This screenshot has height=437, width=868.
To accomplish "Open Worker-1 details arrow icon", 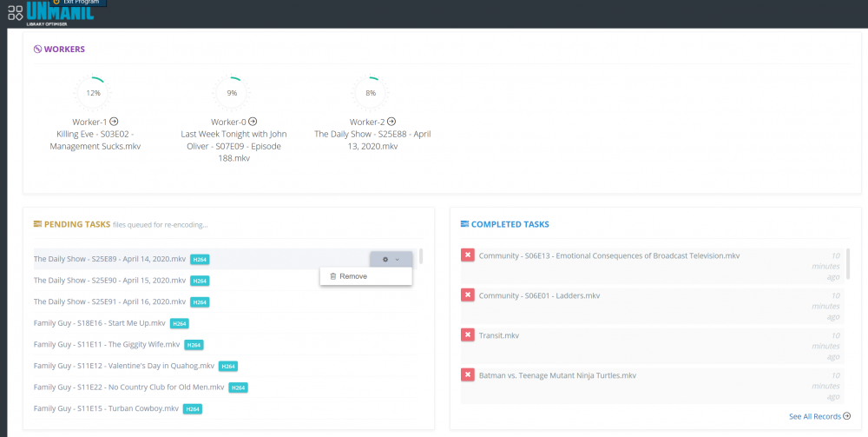I will click(114, 122).
